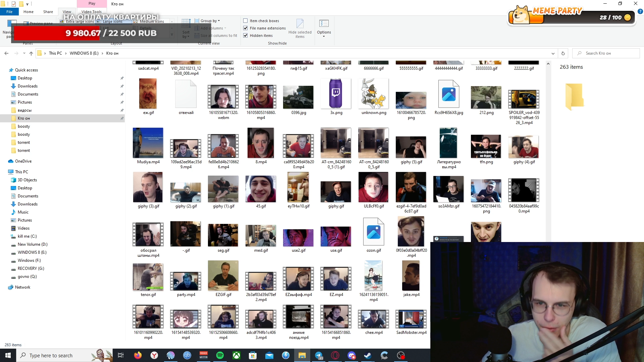Open Steam from the taskbar
The width and height of the screenshot is (644, 362).
(368, 355)
